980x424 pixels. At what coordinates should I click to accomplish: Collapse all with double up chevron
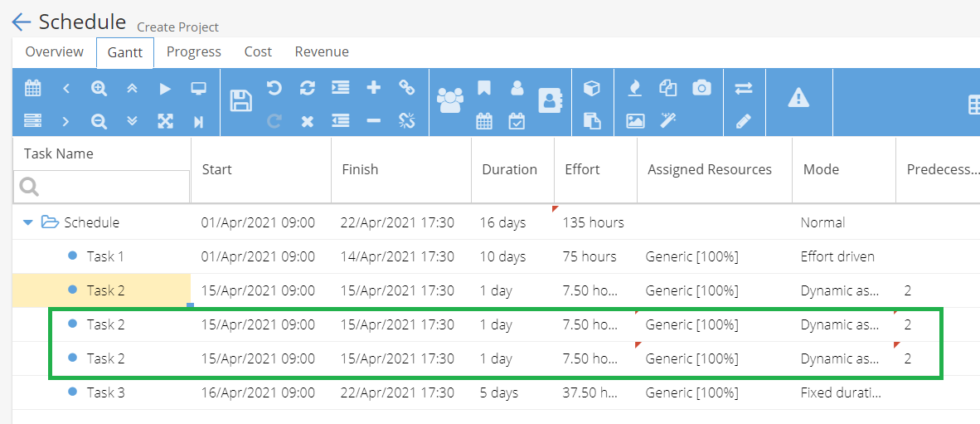point(132,89)
